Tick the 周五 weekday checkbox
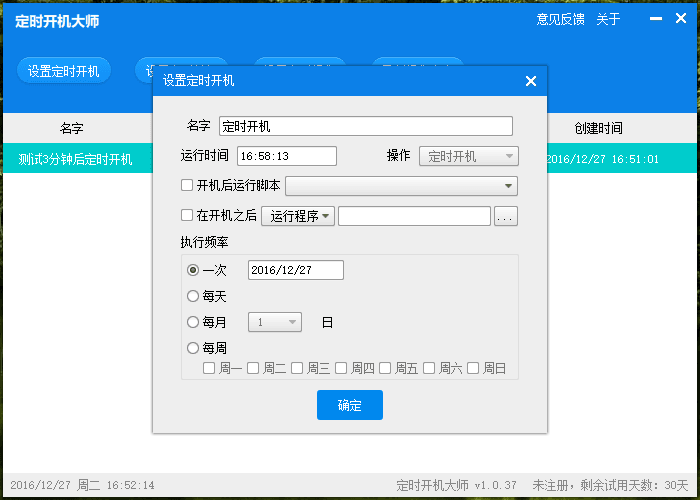Screen dimensions: 700x500 click(385, 368)
